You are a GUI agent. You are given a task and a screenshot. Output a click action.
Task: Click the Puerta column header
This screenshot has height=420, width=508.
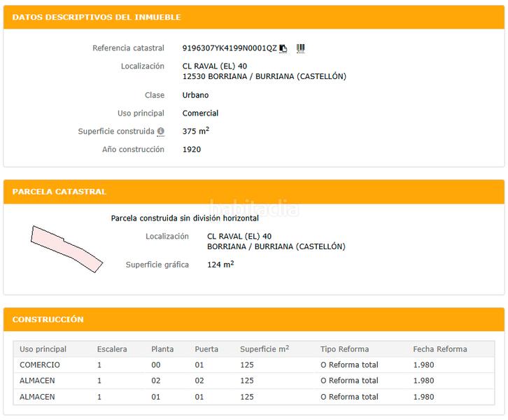pos(206,349)
